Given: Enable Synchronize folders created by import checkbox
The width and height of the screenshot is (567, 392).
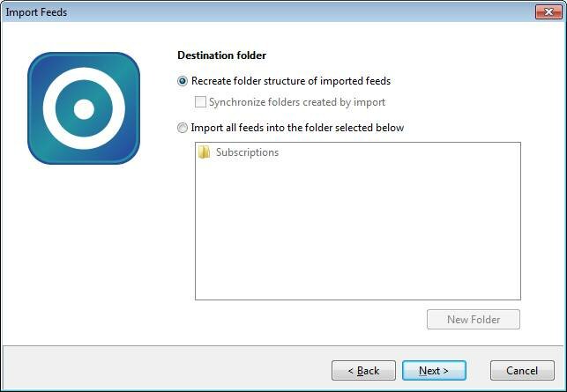Looking at the screenshot, I should click(200, 102).
